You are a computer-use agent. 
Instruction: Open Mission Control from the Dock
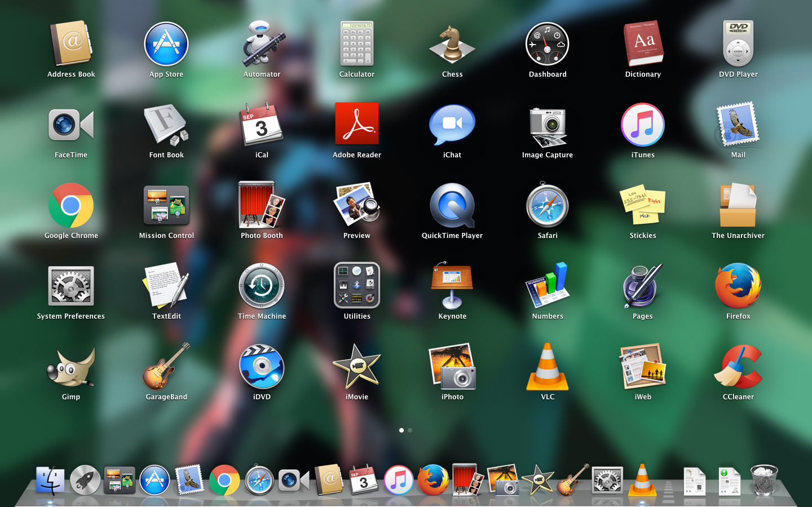coord(120,480)
